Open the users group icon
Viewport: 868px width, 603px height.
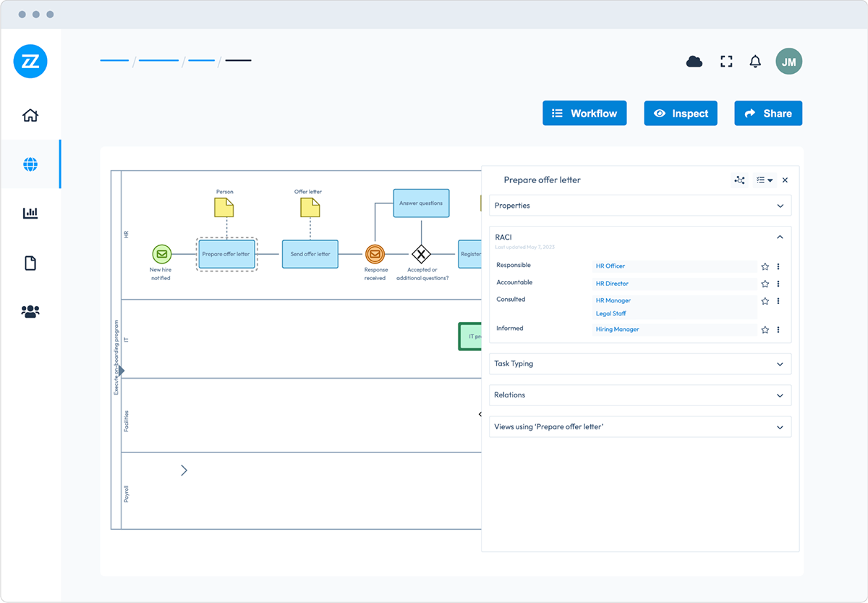tap(30, 311)
